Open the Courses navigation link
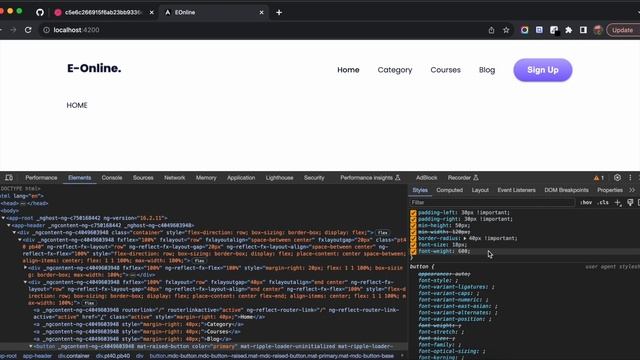The height and width of the screenshot is (360, 640). (445, 70)
